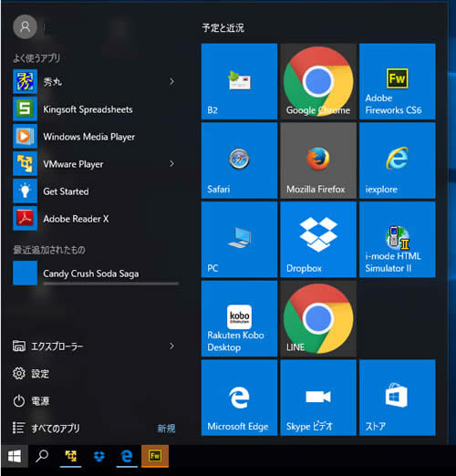The width and height of the screenshot is (456, 476).
Task: Click the Dropbox icon on the taskbar
Action: coord(98,456)
